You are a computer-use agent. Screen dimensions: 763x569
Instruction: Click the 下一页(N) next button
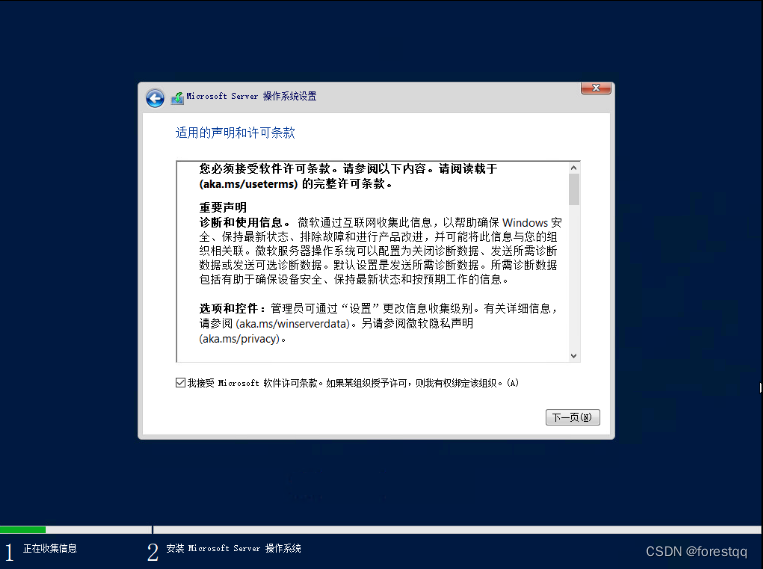pos(572,417)
